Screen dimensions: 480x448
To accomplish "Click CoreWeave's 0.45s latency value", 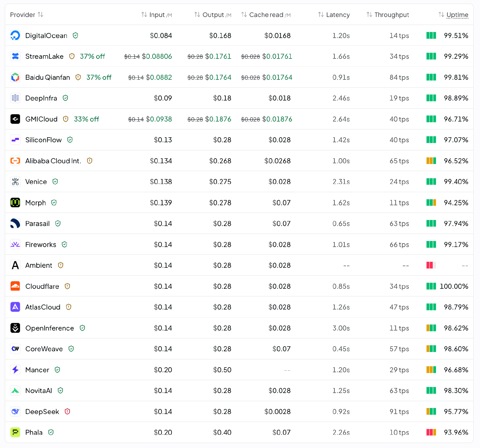I will (x=341, y=349).
